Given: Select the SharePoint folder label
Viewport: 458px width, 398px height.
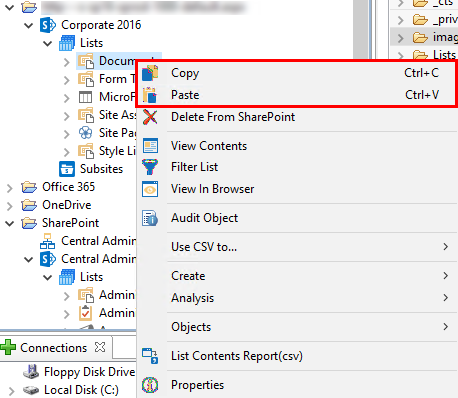Looking at the screenshot, I should click(70, 223).
